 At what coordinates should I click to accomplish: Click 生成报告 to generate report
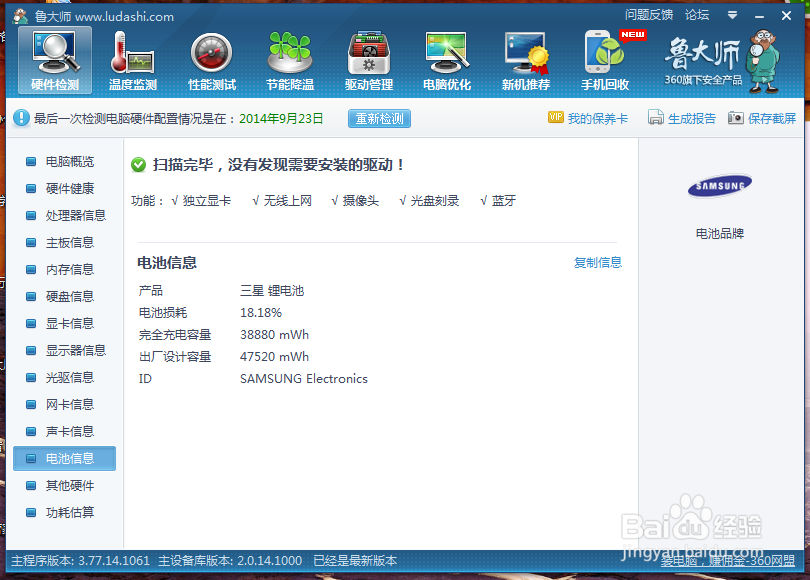point(682,118)
